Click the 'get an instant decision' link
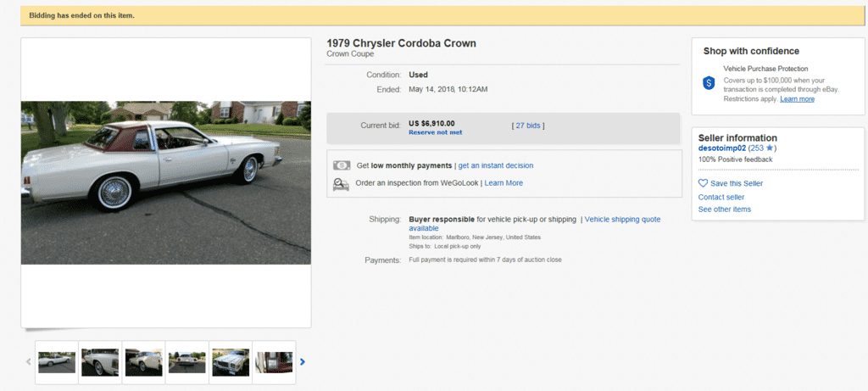The width and height of the screenshot is (868, 391). point(496,165)
